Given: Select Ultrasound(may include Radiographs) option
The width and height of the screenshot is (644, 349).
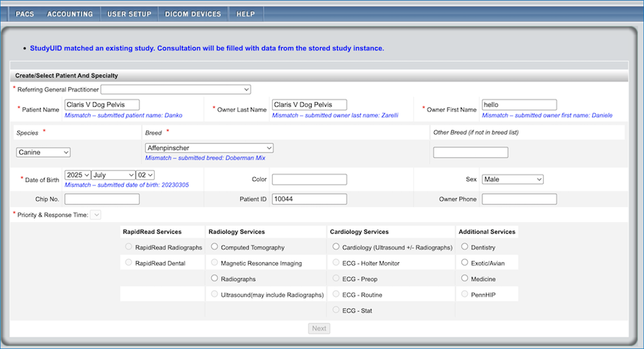Looking at the screenshot, I should pyautogui.click(x=214, y=294).
